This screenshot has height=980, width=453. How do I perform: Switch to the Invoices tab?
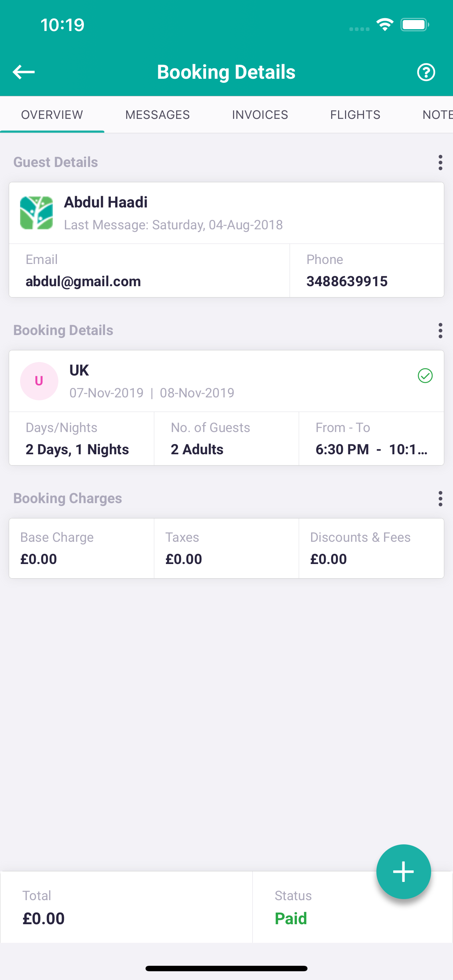(260, 114)
